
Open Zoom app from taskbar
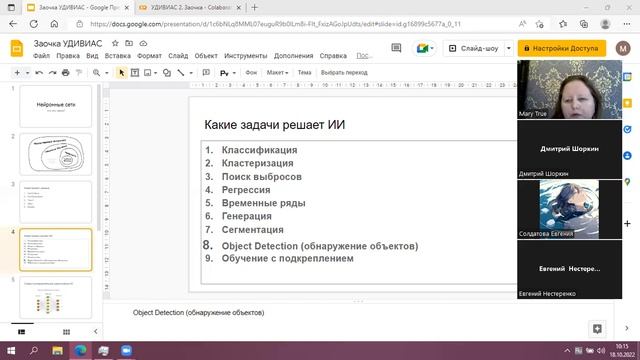coord(126,351)
